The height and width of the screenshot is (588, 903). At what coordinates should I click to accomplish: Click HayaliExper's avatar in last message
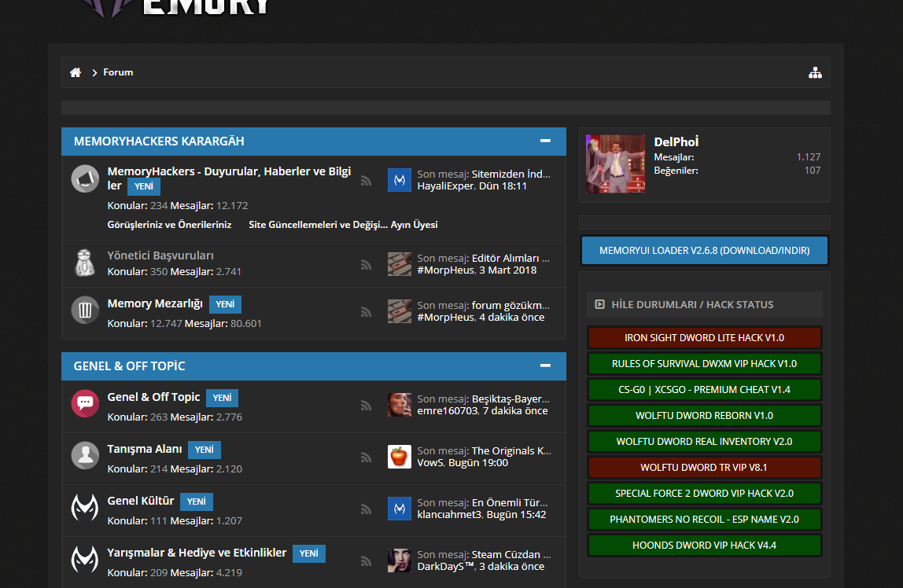(x=399, y=180)
